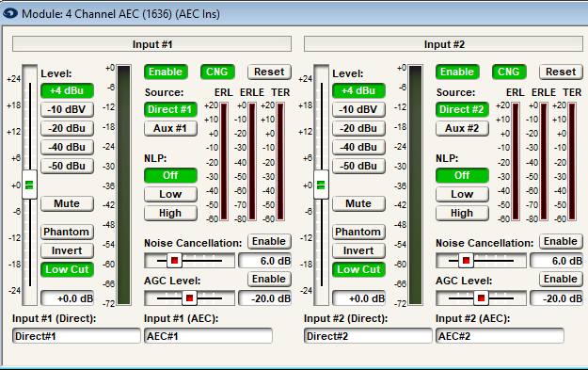Select -10 dBV level for Input #2
Screen dimensions: 588x370
point(358,109)
